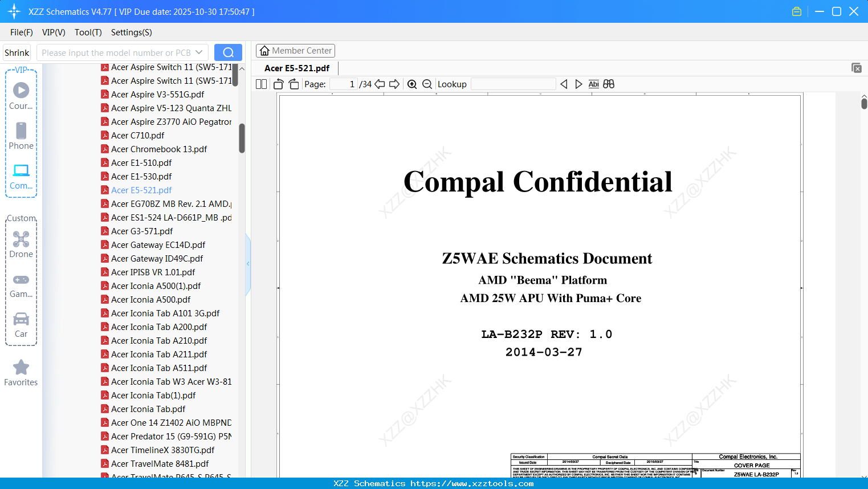Open Acer Iconia Tab A101 3G.pdf

(160, 313)
